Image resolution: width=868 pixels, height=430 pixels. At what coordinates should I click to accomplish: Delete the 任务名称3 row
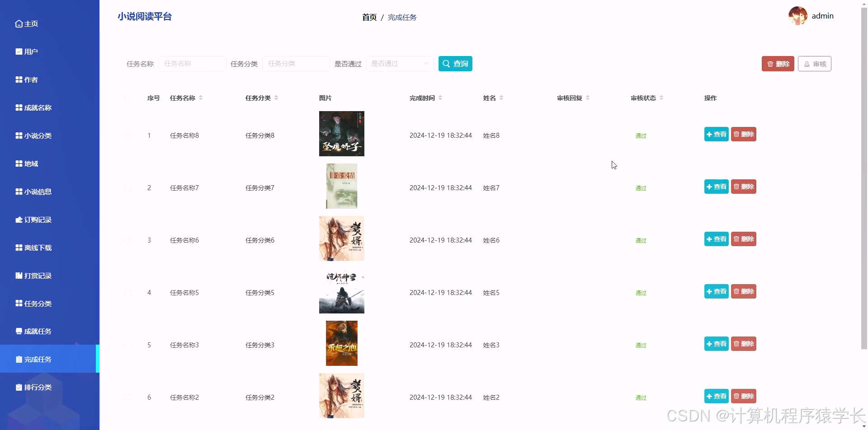(744, 344)
